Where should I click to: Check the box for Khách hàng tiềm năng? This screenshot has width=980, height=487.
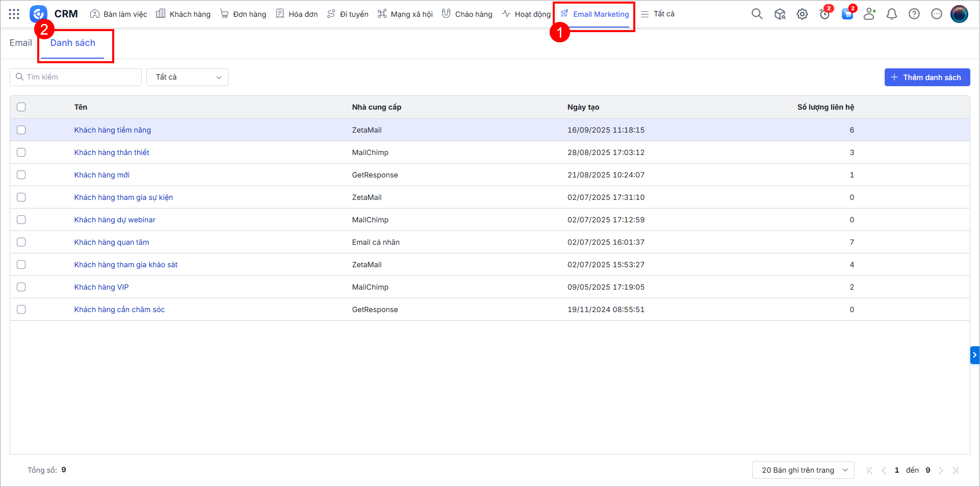click(x=21, y=130)
